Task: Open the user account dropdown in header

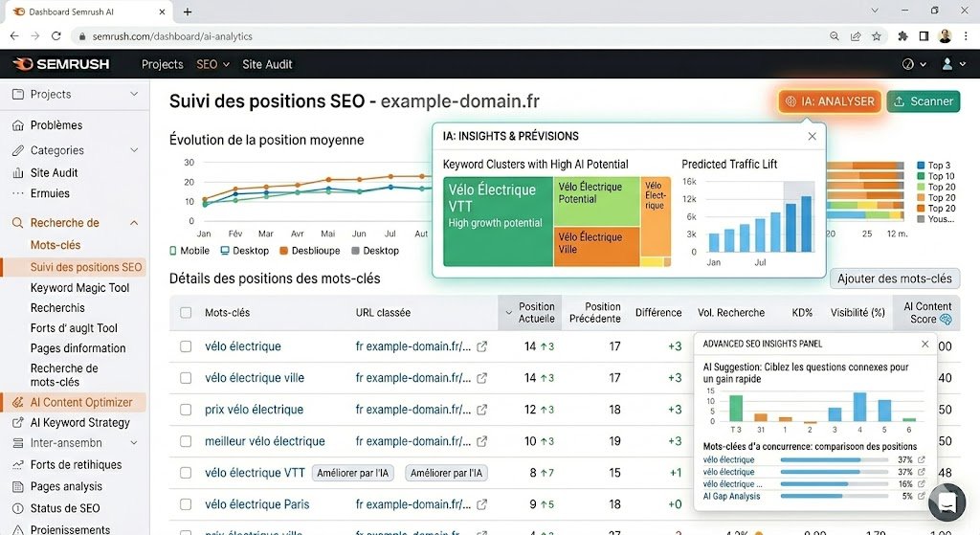Action: (954, 64)
